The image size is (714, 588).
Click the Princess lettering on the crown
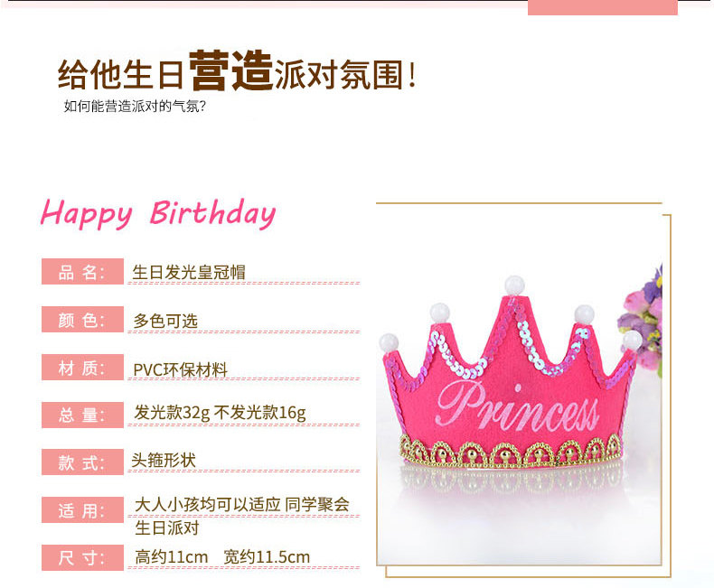coord(517,407)
